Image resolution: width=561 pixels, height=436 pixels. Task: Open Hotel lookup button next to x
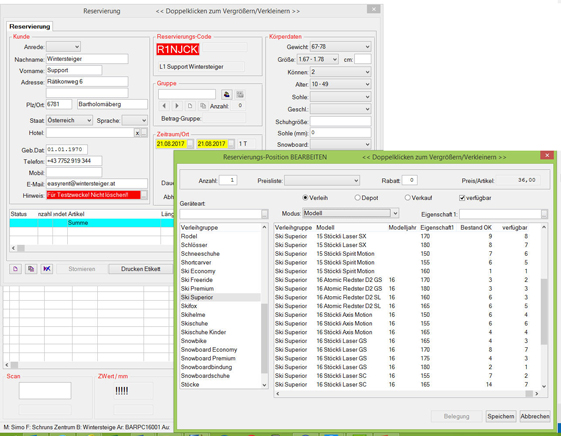144,133
